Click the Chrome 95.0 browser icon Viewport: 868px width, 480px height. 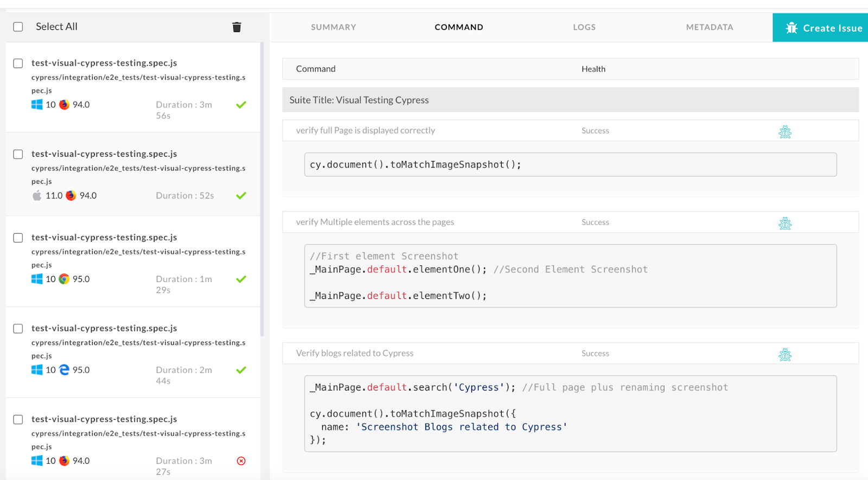(64, 279)
